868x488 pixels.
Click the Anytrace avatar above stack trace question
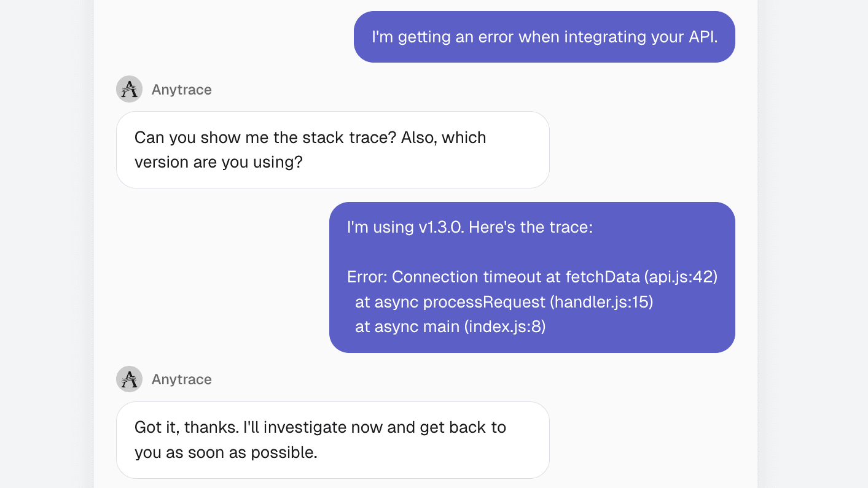pyautogui.click(x=129, y=89)
